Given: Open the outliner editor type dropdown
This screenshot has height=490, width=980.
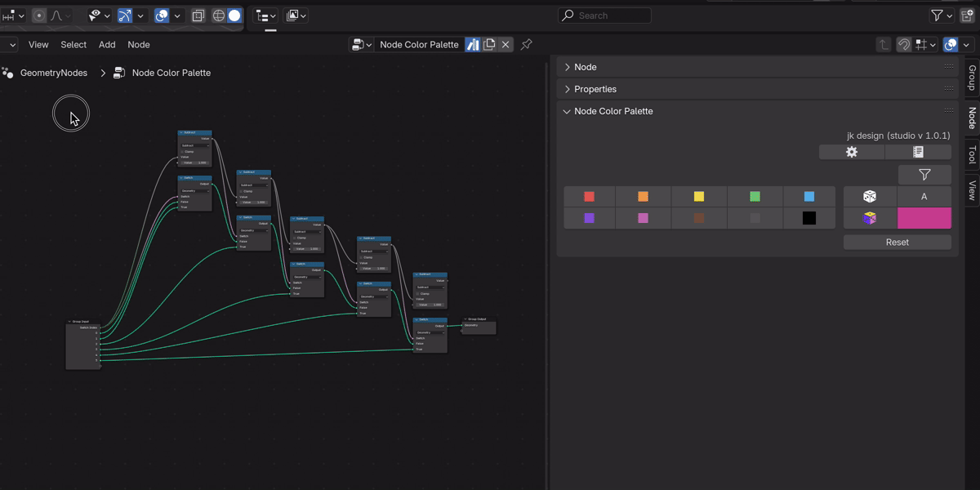Looking at the screenshot, I should [x=266, y=16].
